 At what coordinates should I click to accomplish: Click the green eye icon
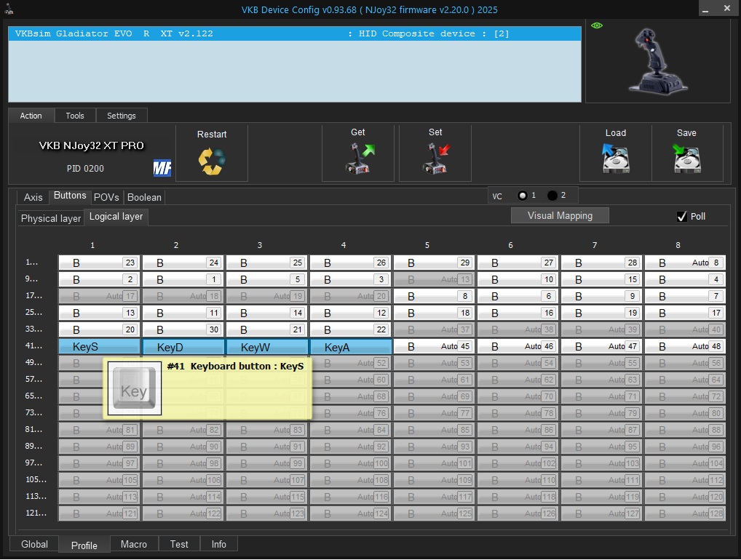[597, 25]
